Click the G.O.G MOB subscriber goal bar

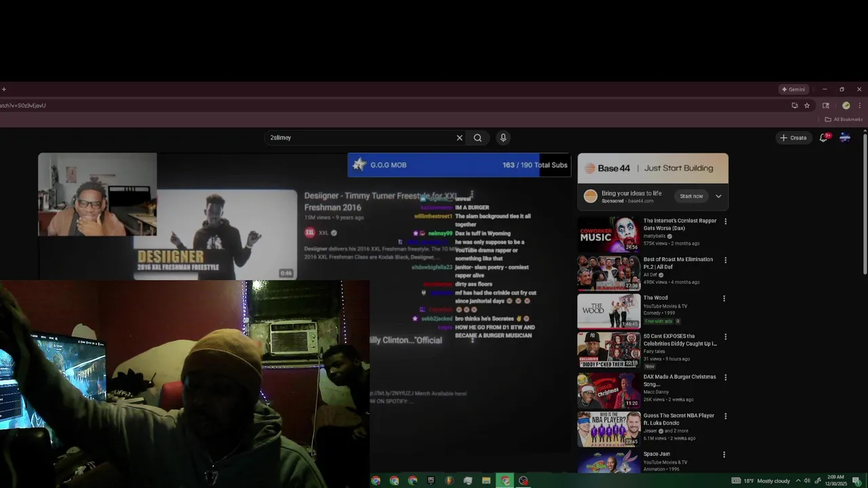(459, 165)
